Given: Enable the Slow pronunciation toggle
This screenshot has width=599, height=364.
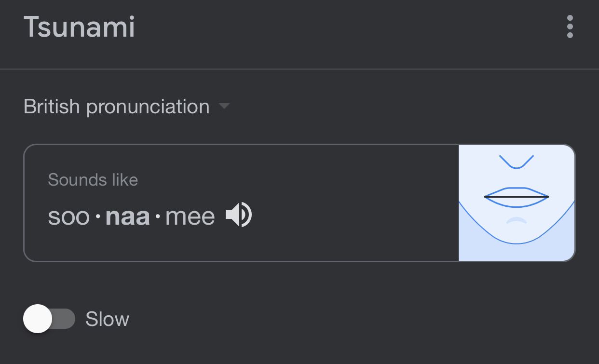Looking at the screenshot, I should click(49, 319).
